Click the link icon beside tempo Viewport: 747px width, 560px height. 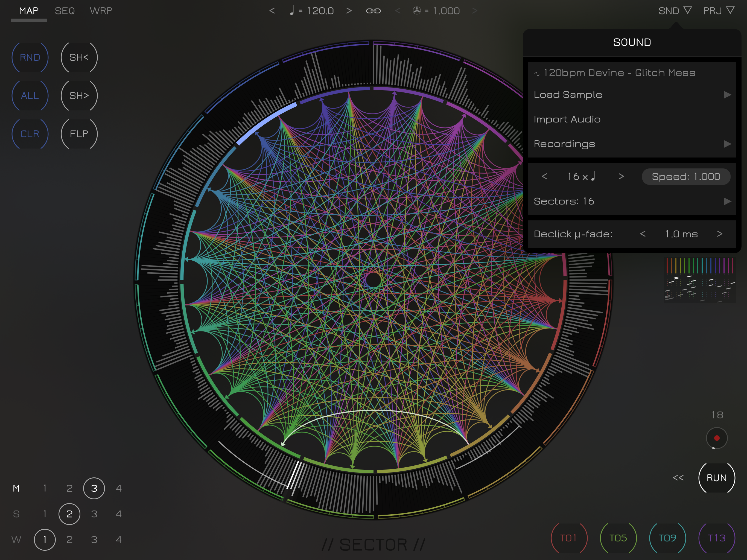(x=373, y=11)
